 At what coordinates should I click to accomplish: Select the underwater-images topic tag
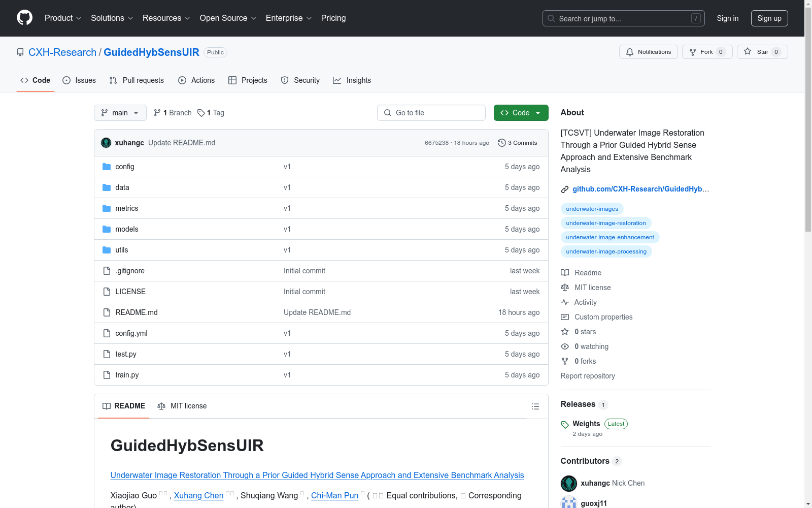(x=592, y=209)
